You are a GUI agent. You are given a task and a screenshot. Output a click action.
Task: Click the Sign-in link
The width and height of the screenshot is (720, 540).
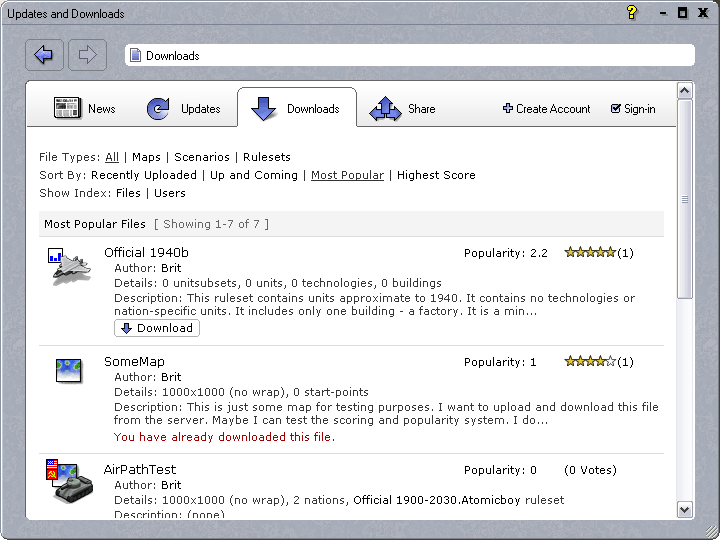[x=633, y=109]
